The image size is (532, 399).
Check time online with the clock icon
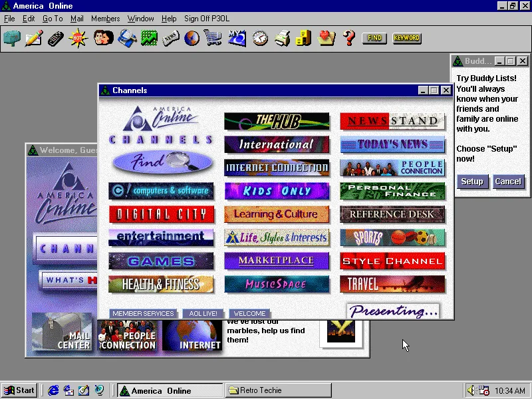(259, 39)
